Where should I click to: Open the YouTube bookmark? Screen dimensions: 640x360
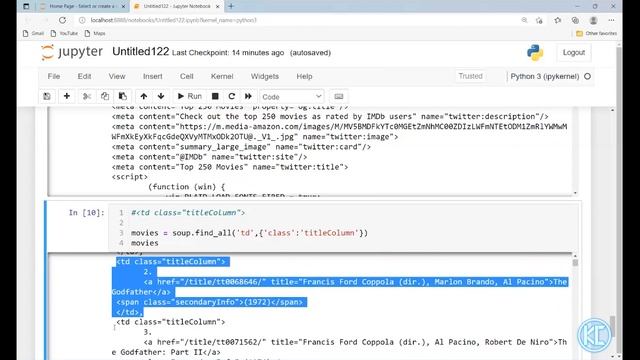coord(64,33)
